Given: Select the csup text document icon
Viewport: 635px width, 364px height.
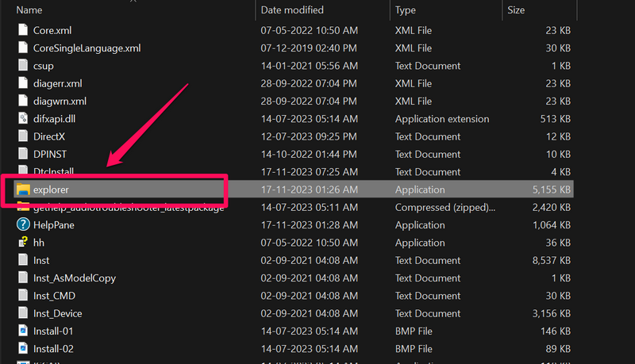Looking at the screenshot, I should 23,66.
